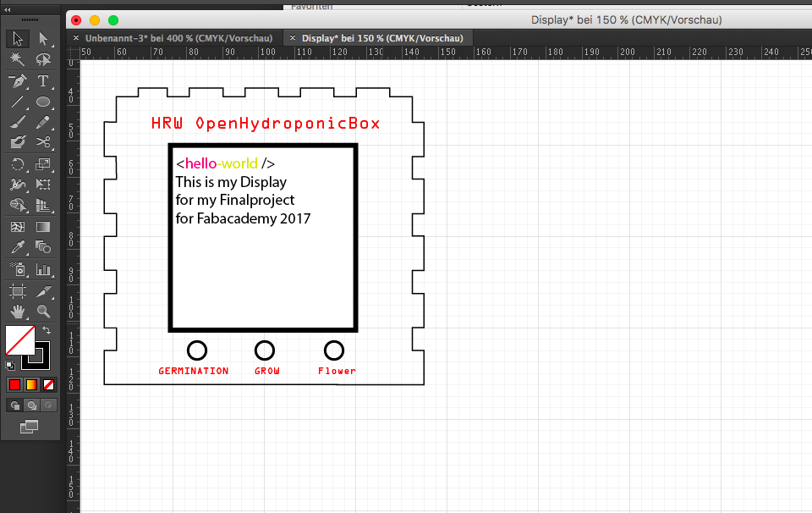Click the ruler origin corner box
This screenshot has height=513, width=812.
point(73,52)
